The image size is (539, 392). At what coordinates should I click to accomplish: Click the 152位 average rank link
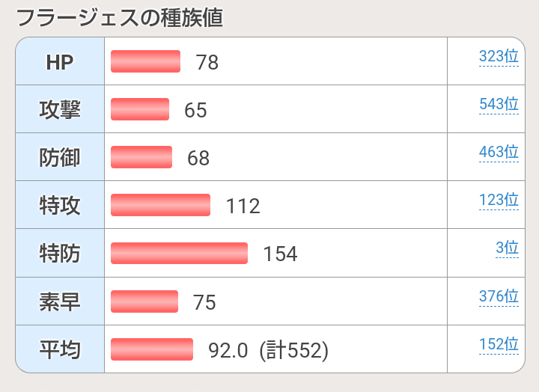point(499,344)
